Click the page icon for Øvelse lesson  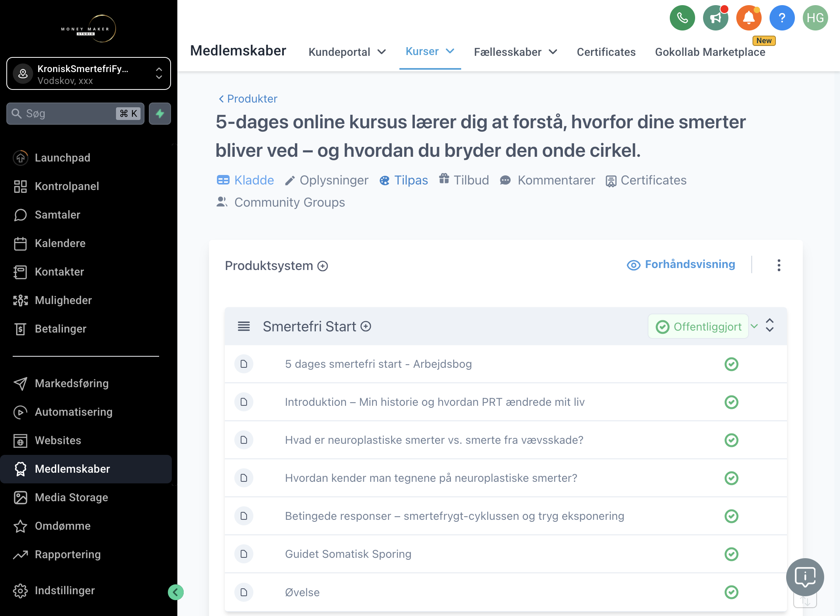(244, 592)
